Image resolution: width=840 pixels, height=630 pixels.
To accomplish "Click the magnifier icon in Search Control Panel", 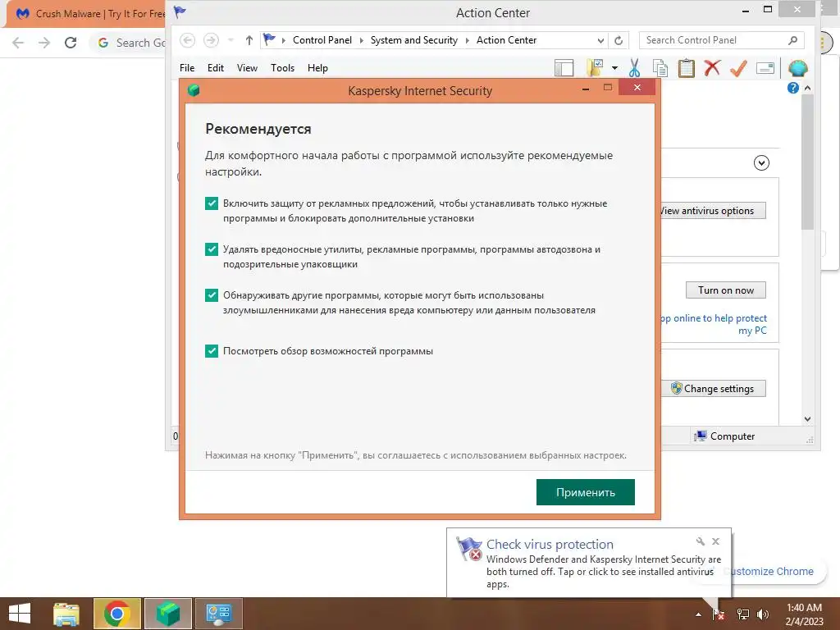I will (x=793, y=40).
